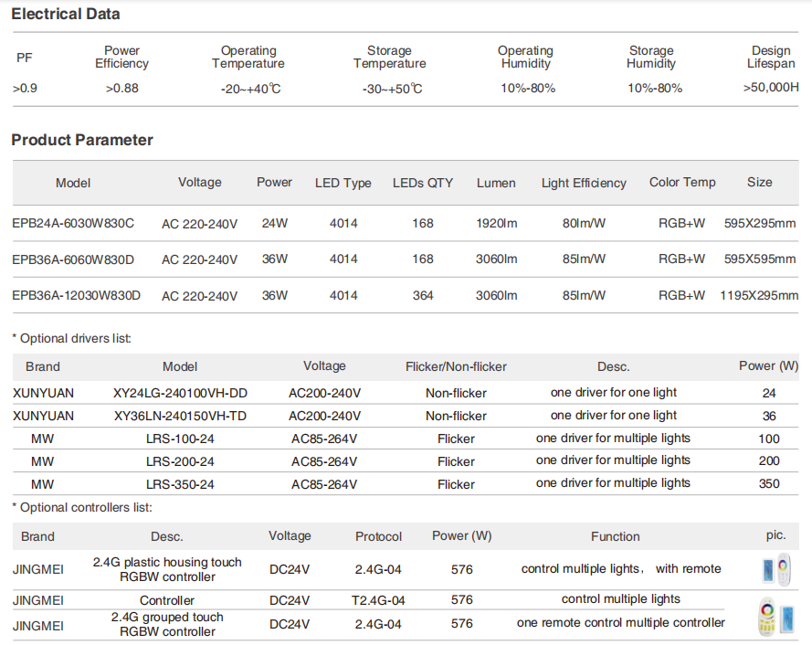This screenshot has width=812, height=645.
Task: Click the XY36LN-240150VH-TD driver model
Action: (x=181, y=416)
